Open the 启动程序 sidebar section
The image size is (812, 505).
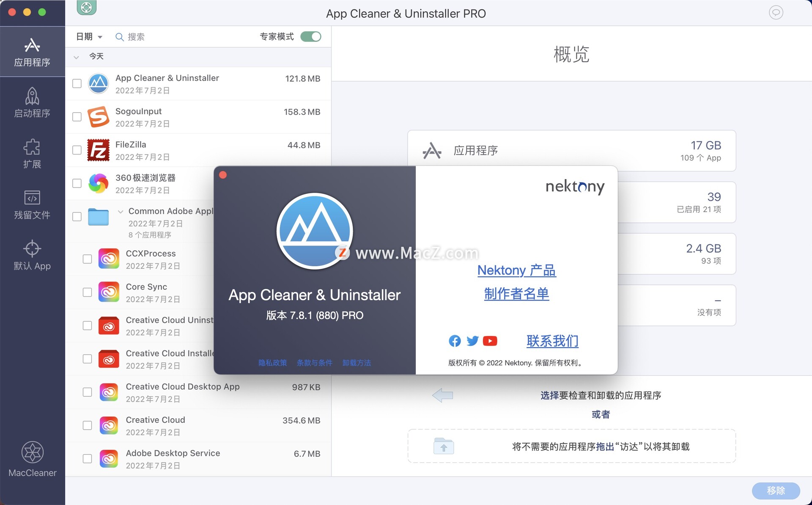[32, 102]
